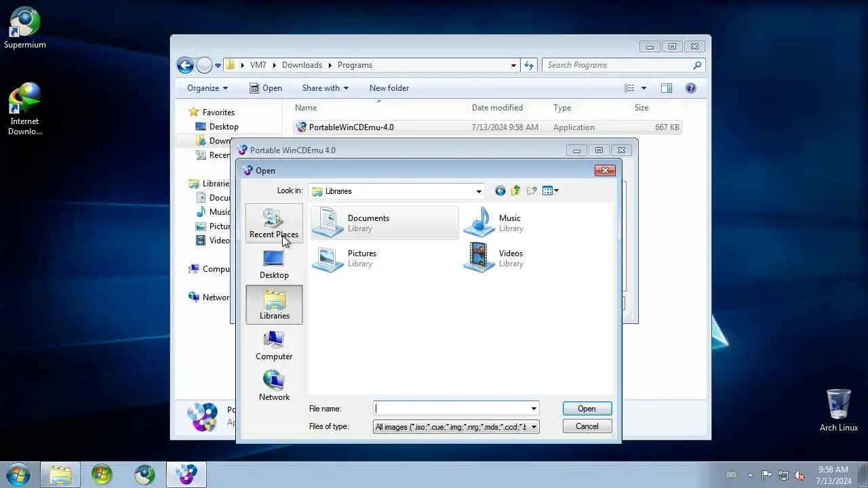Click the Change your view icon in Explorer
Viewport: 868px width, 488px height.
(x=629, y=88)
